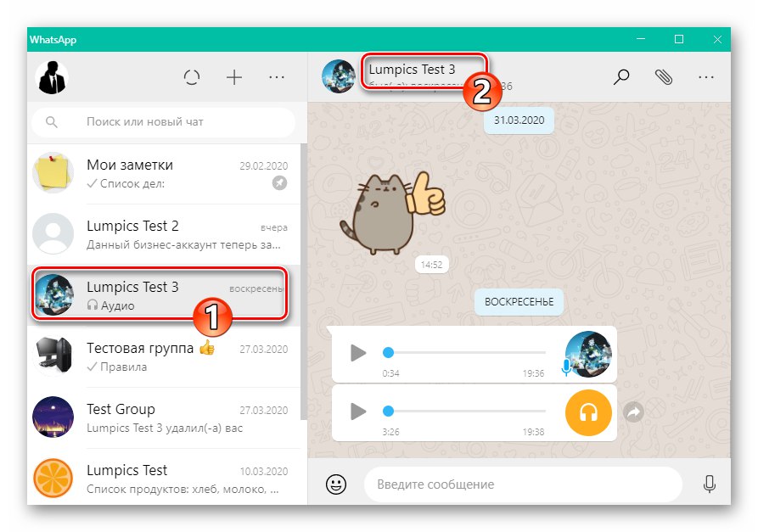The image size is (758, 532).
Task: Open contact info via header name Lumpics Test 3
Action: click(412, 70)
